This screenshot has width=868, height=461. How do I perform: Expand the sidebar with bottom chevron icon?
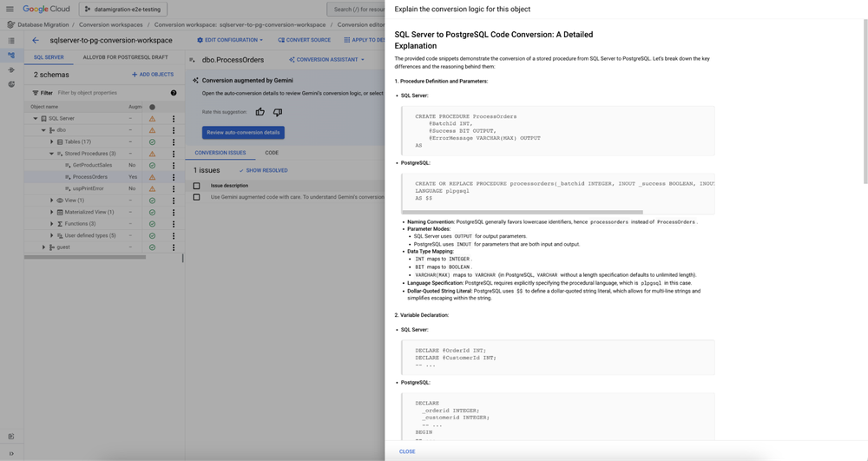tap(11, 453)
